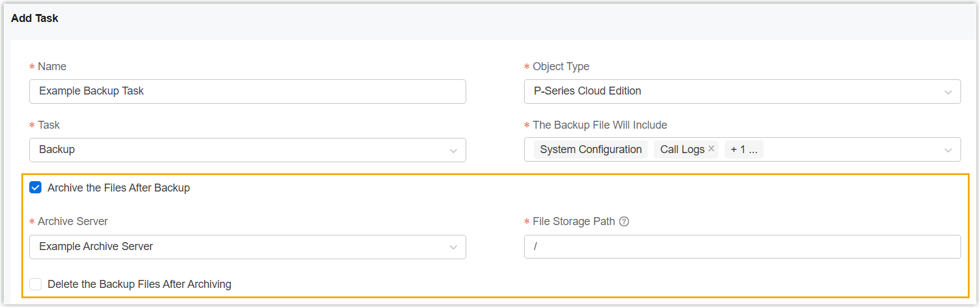980x308 pixels.
Task: Click the Archive Server chevron arrow
Action: pyautogui.click(x=453, y=248)
